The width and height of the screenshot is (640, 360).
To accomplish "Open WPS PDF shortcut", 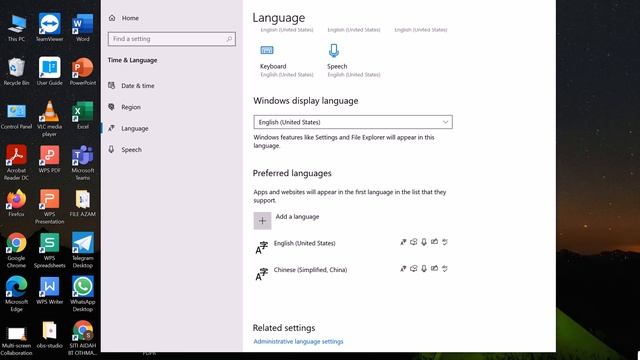I will 49,159.
